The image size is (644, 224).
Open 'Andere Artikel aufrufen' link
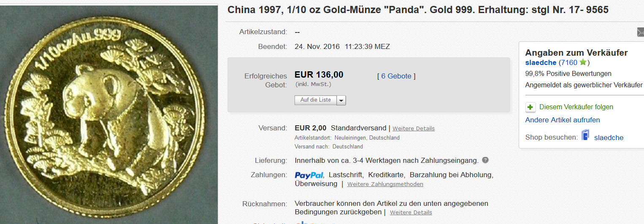(x=562, y=120)
